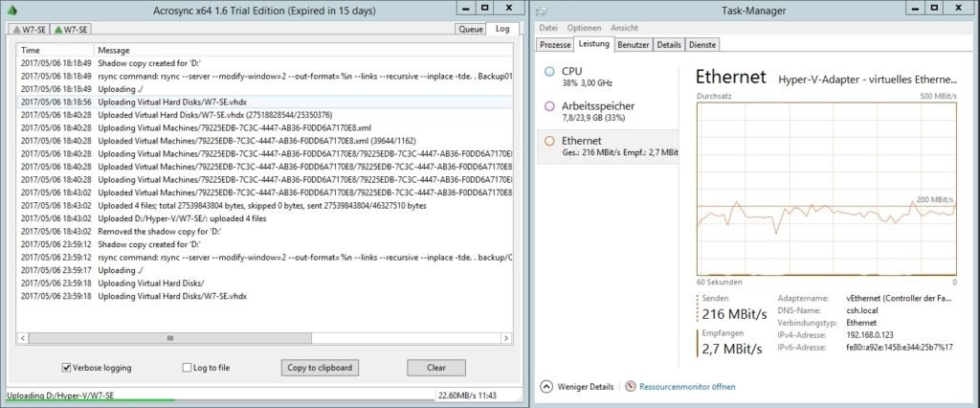Image resolution: width=980 pixels, height=408 pixels.
Task: Click the green triangle icon on second W7-SE tab
Action: click(x=58, y=30)
